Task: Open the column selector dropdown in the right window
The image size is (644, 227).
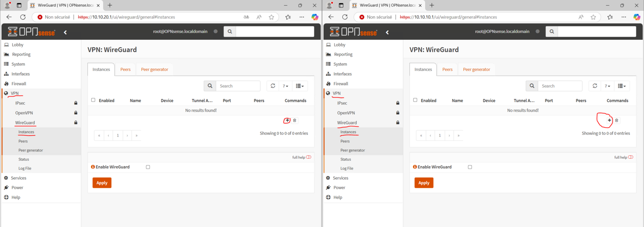Action: (622, 86)
